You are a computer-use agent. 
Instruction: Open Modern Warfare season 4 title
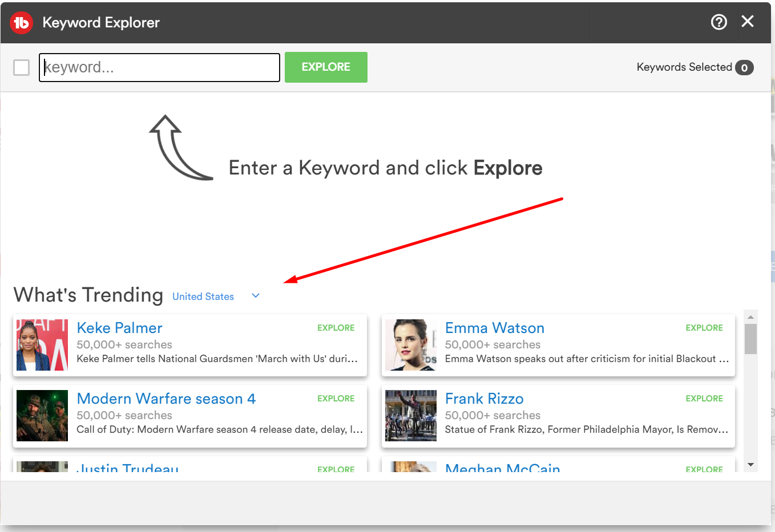pyautogui.click(x=166, y=399)
